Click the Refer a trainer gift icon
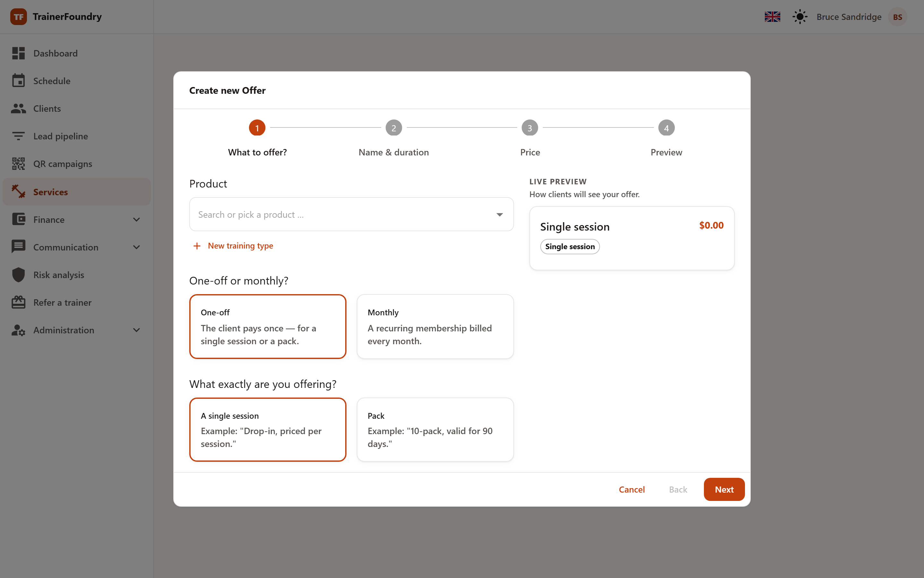The height and width of the screenshot is (578, 924). (x=18, y=302)
